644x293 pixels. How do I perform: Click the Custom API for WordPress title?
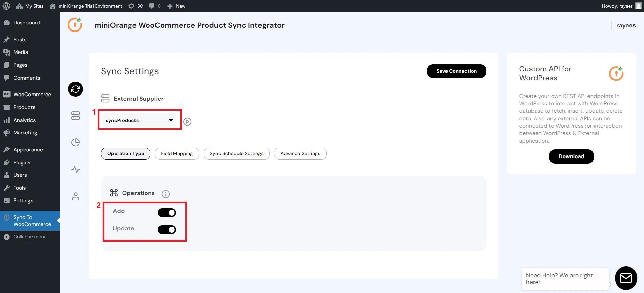pos(545,73)
